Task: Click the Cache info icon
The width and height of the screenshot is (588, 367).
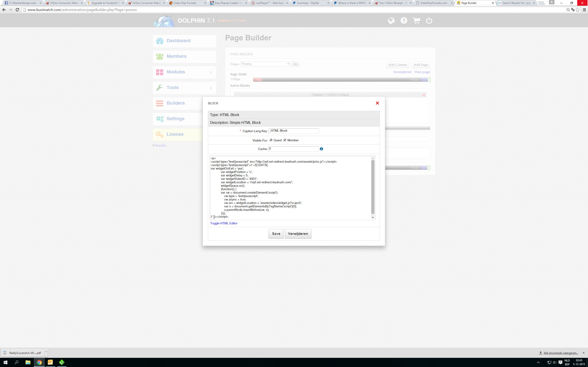Action: [x=321, y=149]
